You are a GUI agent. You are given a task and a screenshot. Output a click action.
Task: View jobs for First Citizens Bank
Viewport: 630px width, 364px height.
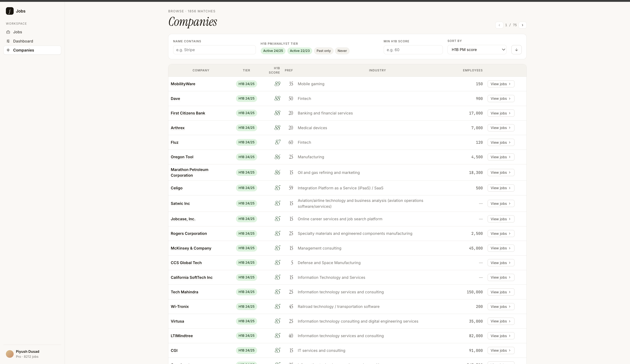tap(501, 113)
